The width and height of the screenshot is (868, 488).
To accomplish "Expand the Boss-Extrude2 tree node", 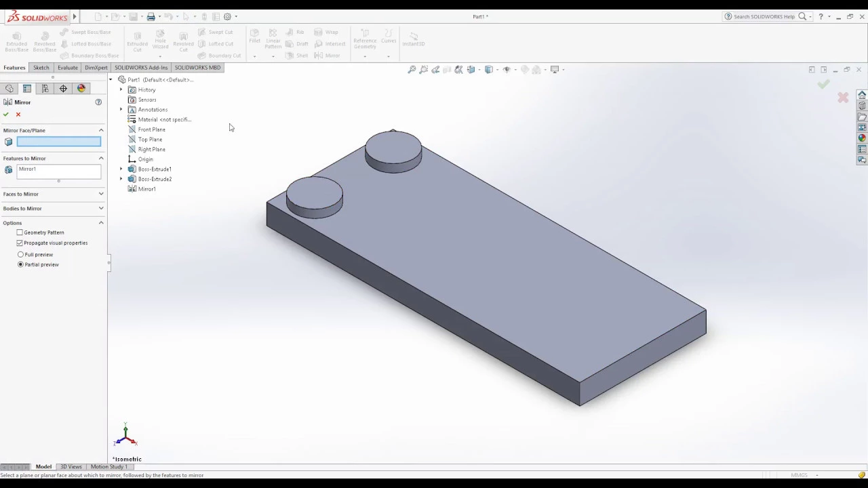I will click(x=121, y=179).
